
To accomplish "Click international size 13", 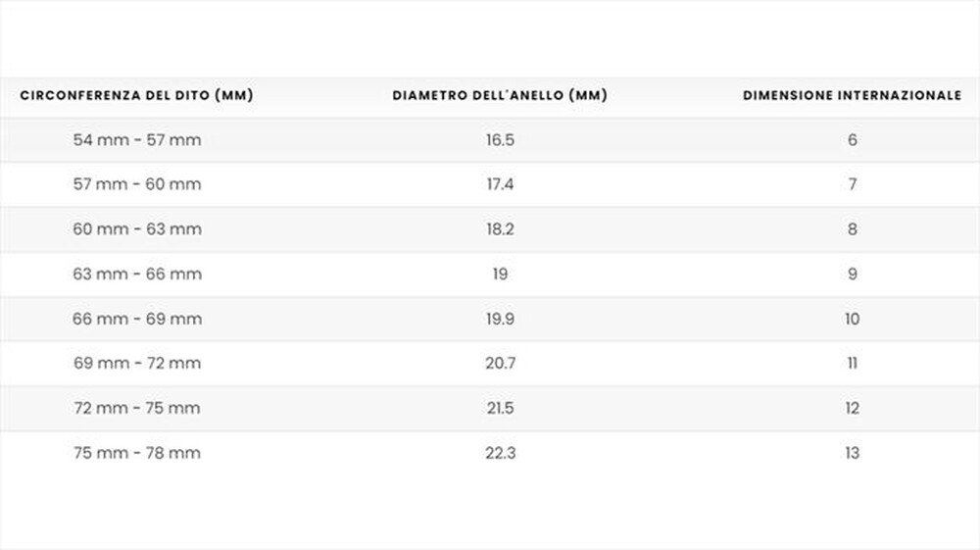I will pyautogui.click(x=852, y=453).
